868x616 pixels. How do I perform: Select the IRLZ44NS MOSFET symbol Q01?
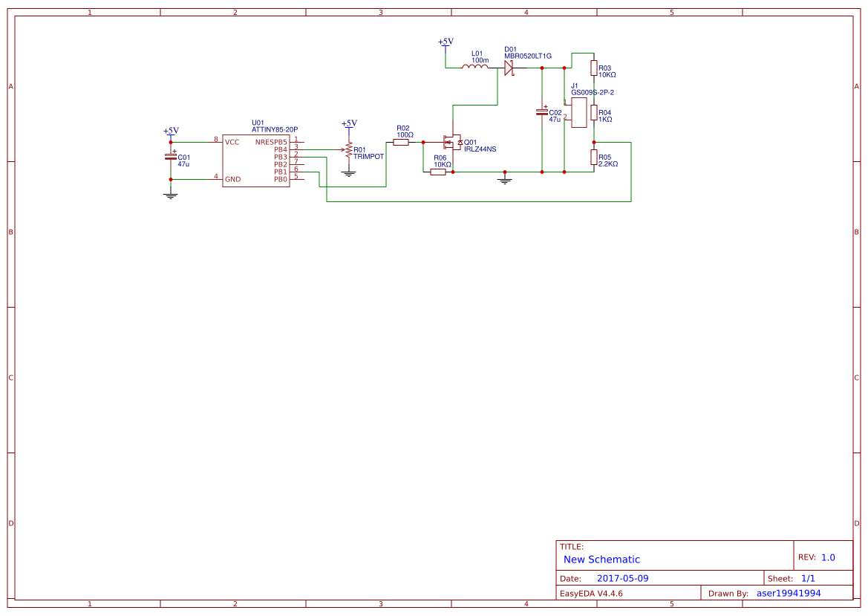pos(454,143)
